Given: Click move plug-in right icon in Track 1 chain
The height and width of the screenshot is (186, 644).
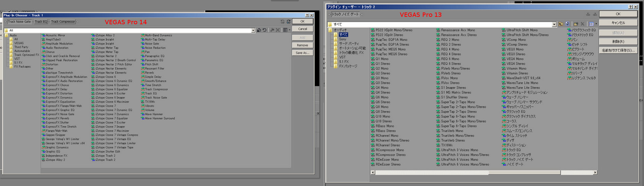Looking at the screenshot, I should (x=289, y=22).
